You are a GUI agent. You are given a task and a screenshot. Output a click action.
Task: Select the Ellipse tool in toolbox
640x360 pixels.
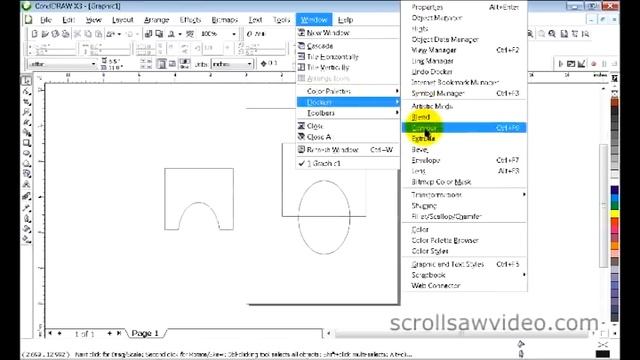click(x=27, y=153)
